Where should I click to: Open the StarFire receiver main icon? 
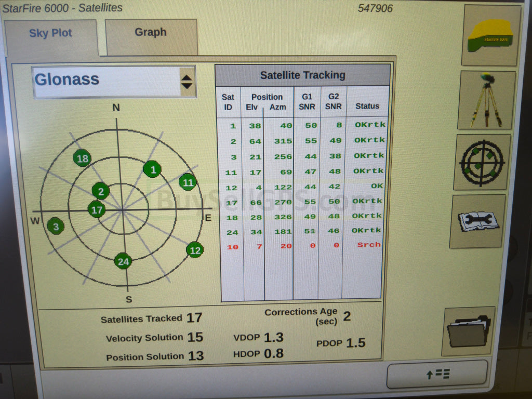click(x=490, y=35)
